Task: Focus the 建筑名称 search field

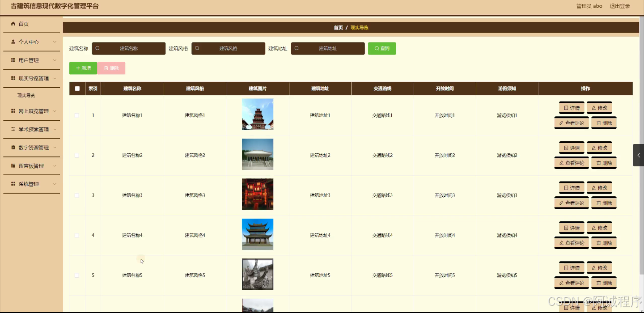Action: pos(129,48)
